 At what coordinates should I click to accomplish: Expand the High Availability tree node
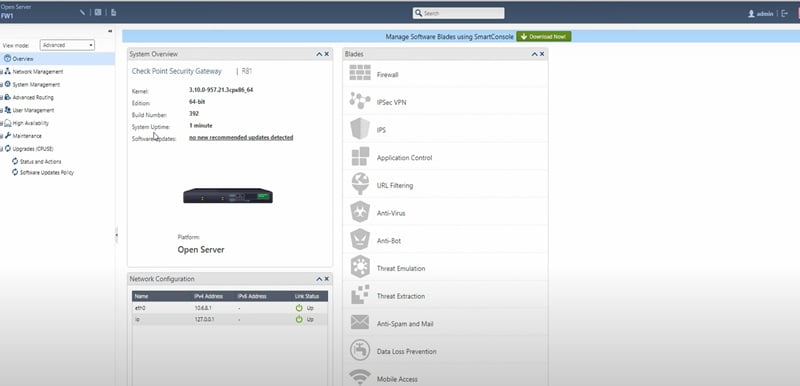pyautogui.click(x=2, y=123)
